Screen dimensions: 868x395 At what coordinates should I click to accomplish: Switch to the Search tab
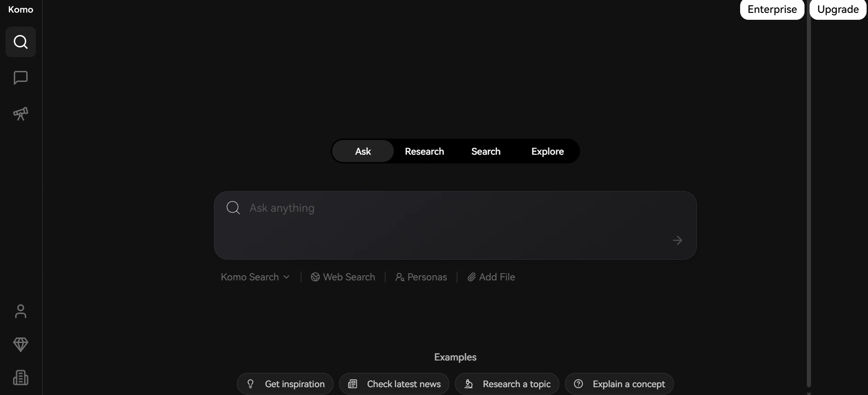[486, 151]
